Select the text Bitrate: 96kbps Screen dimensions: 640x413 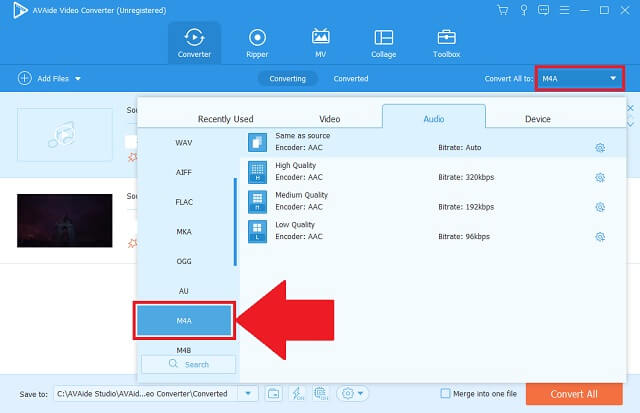click(x=464, y=237)
